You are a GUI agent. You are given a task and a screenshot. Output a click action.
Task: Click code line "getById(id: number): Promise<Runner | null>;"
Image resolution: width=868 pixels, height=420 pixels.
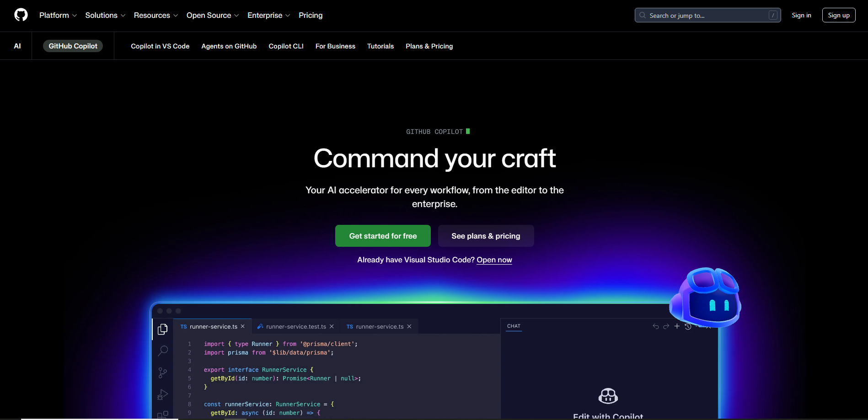click(286, 378)
